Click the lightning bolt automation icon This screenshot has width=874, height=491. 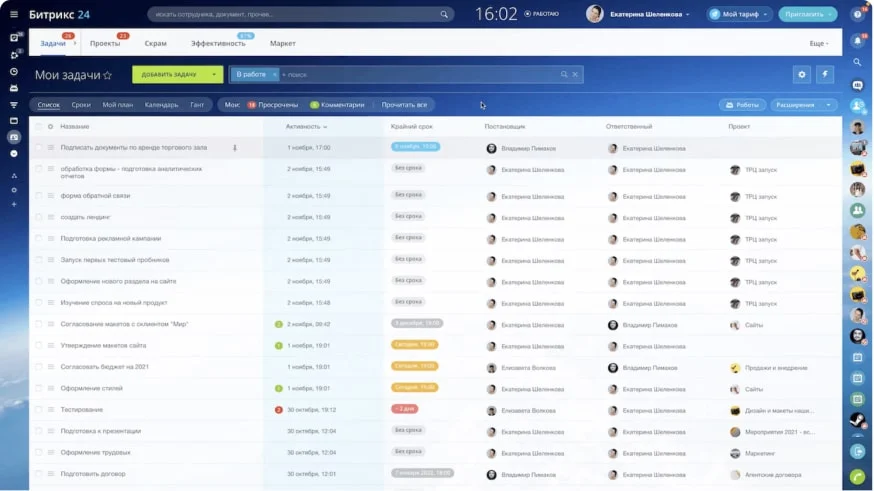[x=825, y=74]
